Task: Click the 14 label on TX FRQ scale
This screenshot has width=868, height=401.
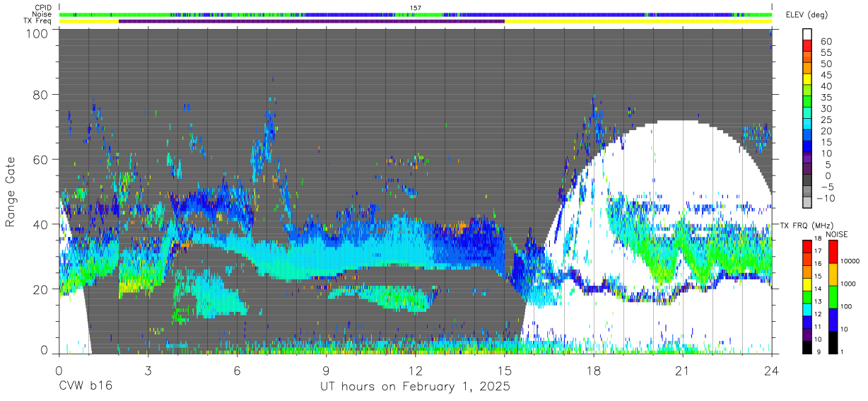Action: (x=819, y=289)
